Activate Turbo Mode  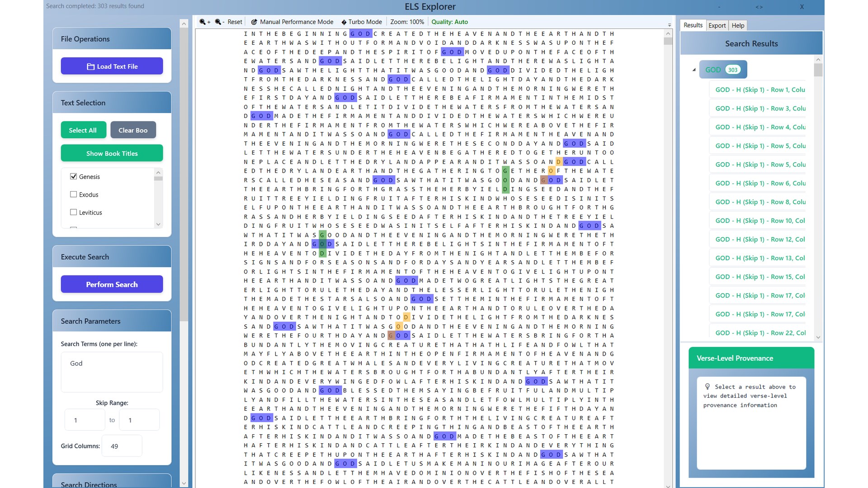[x=361, y=22]
